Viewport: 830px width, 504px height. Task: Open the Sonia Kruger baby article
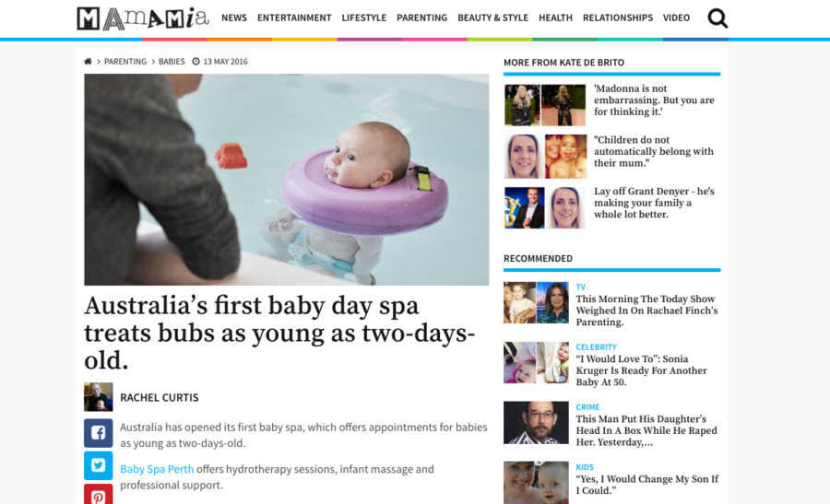pos(642,370)
